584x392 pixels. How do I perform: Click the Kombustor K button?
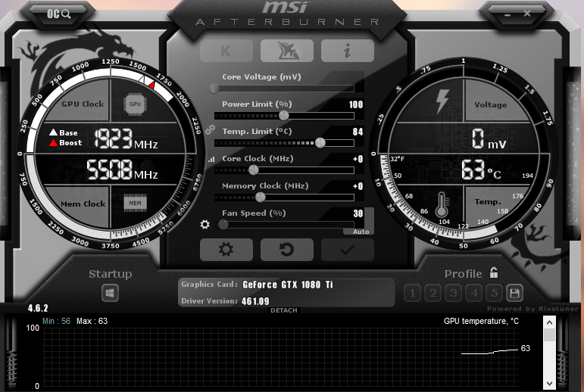226,51
